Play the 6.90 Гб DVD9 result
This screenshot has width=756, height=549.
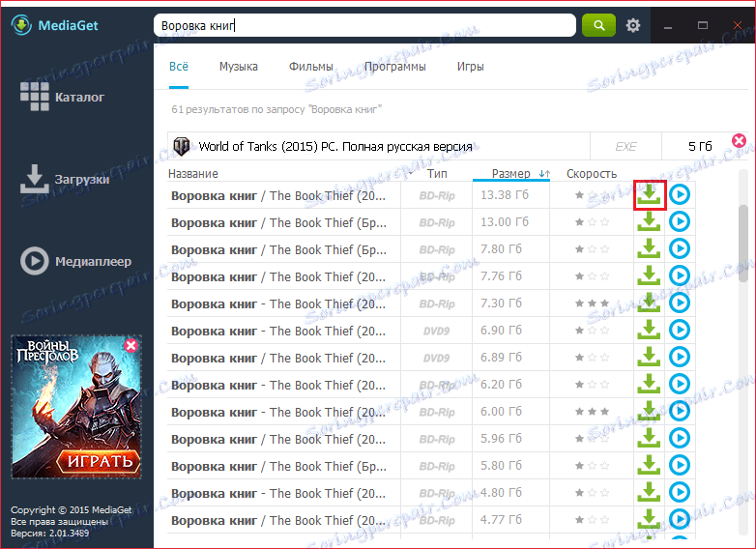pyautogui.click(x=680, y=330)
